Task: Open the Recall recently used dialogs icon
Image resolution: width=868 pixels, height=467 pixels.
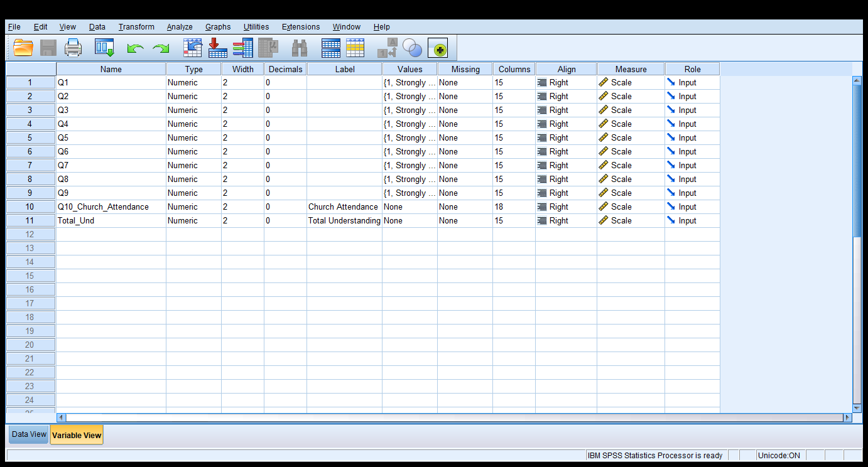Action: [x=104, y=48]
